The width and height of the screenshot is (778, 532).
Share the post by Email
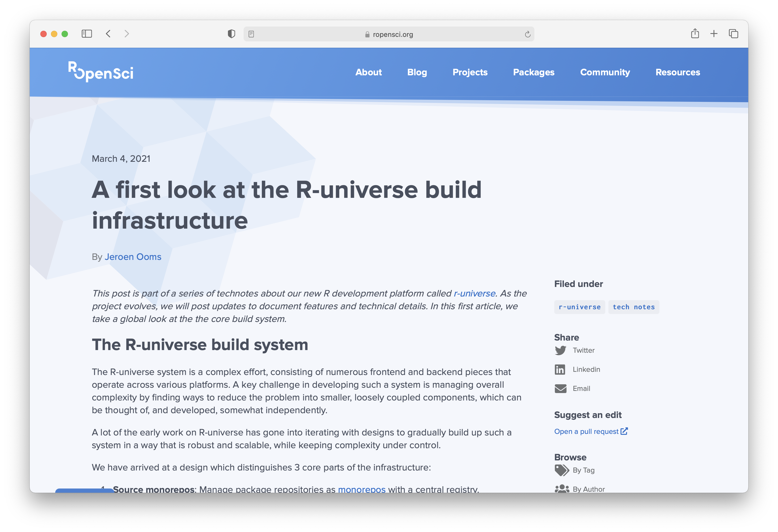tap(582, 389)
